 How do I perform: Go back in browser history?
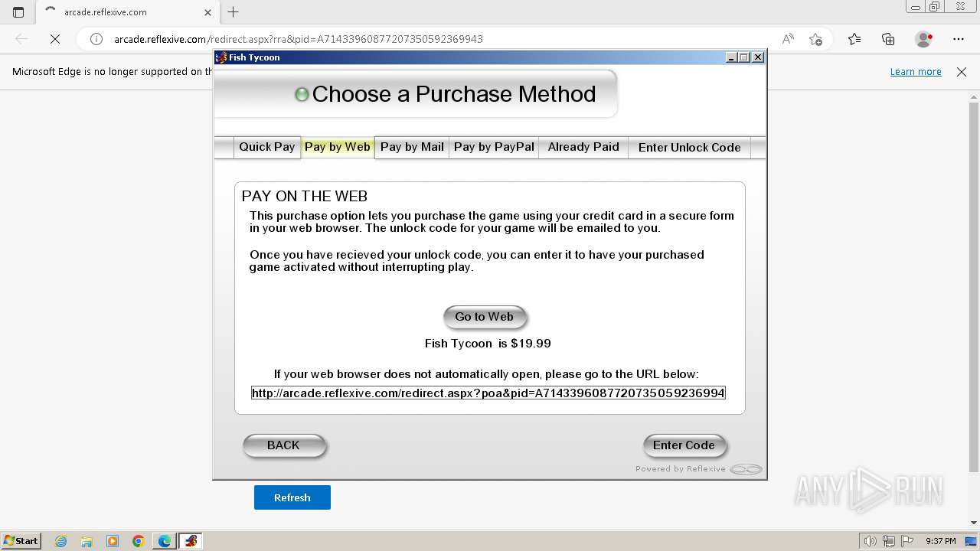(x=21, y=39)
